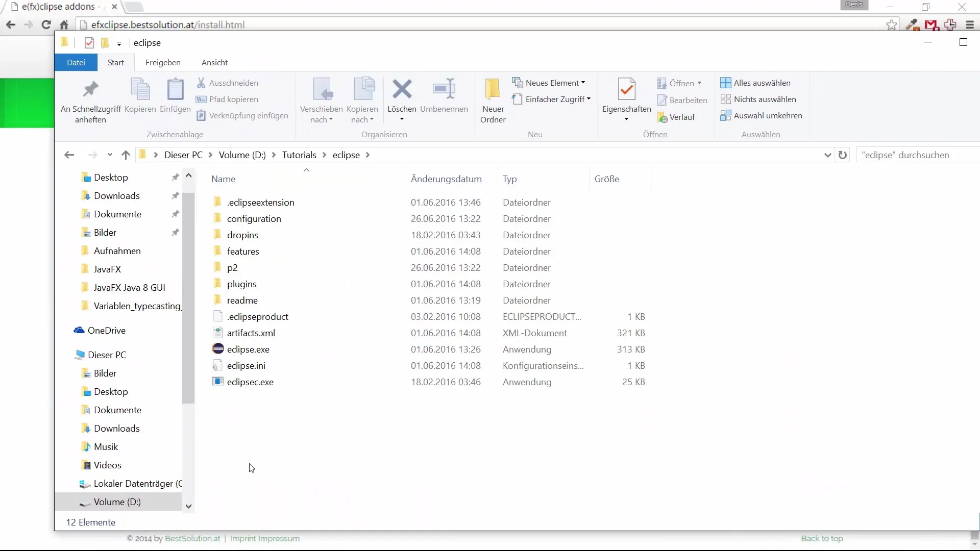Screen dimensions: 980x551
Task: Switch to the Start ribbon tab
Action: [116, 62]
